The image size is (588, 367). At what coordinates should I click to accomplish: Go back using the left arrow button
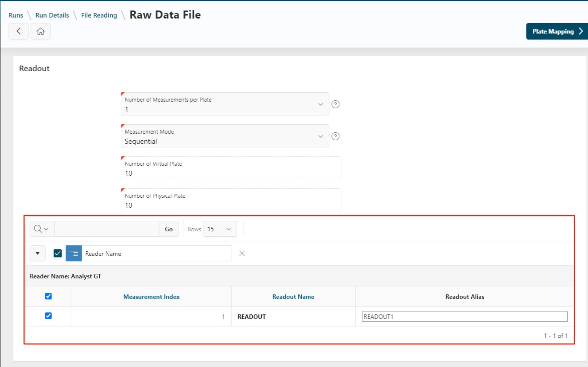point(19,32)
